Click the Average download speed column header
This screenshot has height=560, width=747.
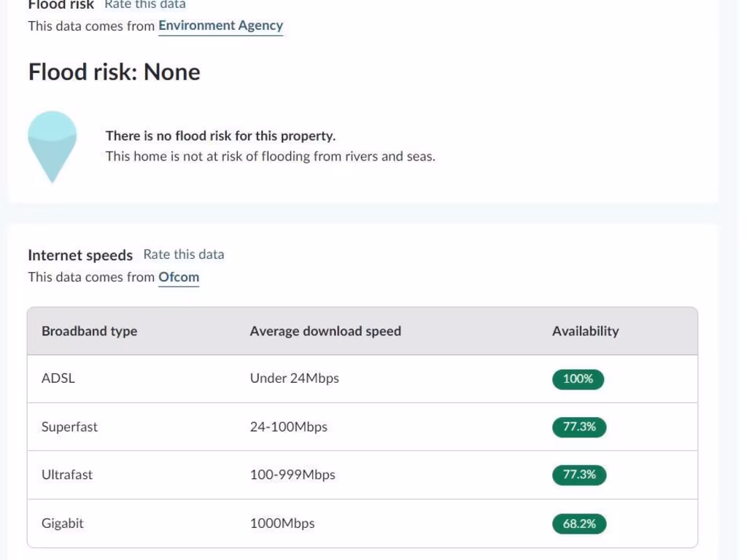click(325, 331)
